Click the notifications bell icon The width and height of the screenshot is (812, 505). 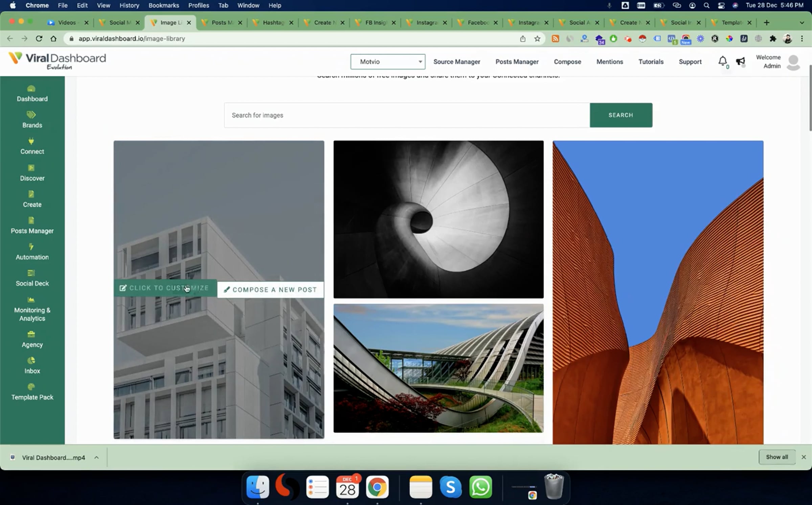722,61
